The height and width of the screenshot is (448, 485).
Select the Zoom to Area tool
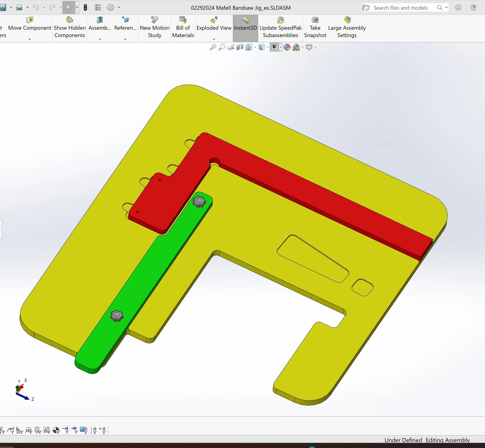pyautogui.click(x=222, y=47)
